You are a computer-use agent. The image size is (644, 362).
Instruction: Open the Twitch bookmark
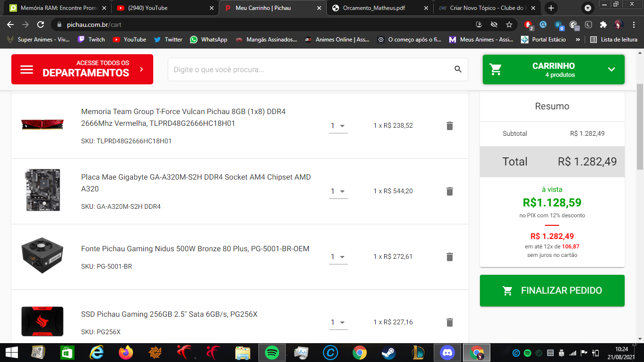[91, 40]
